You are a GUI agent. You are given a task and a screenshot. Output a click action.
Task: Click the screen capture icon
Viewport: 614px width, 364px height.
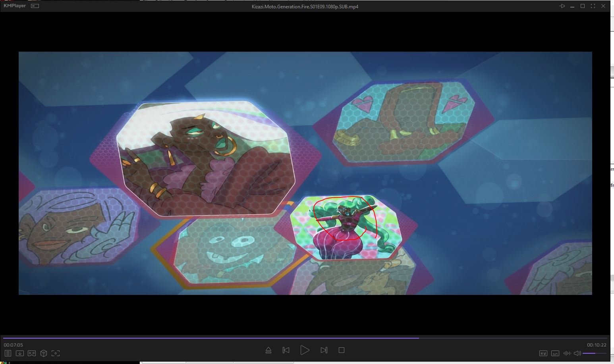56,353
